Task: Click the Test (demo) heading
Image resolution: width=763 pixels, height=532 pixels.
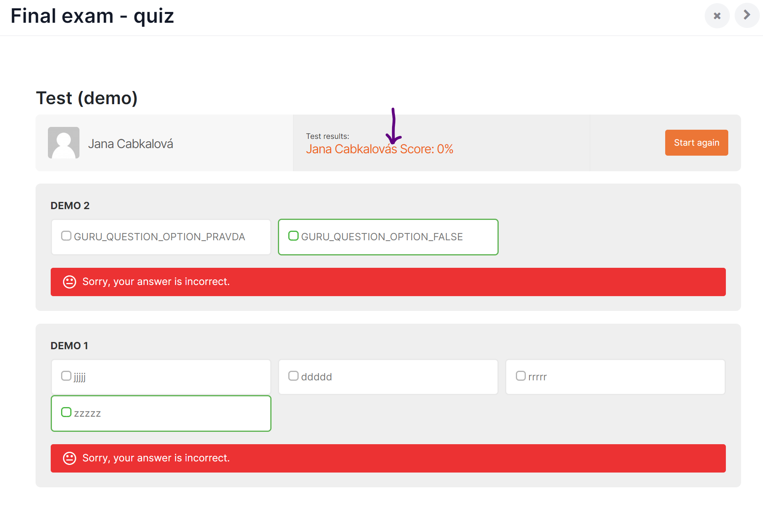Action: point(87,98)
